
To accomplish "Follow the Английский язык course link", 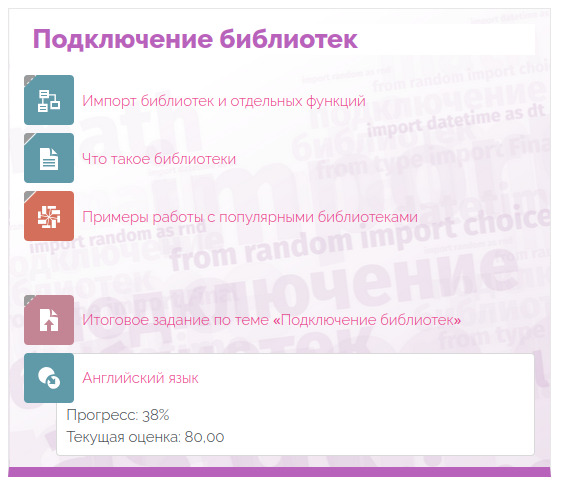I will click(x=140, y=378).
